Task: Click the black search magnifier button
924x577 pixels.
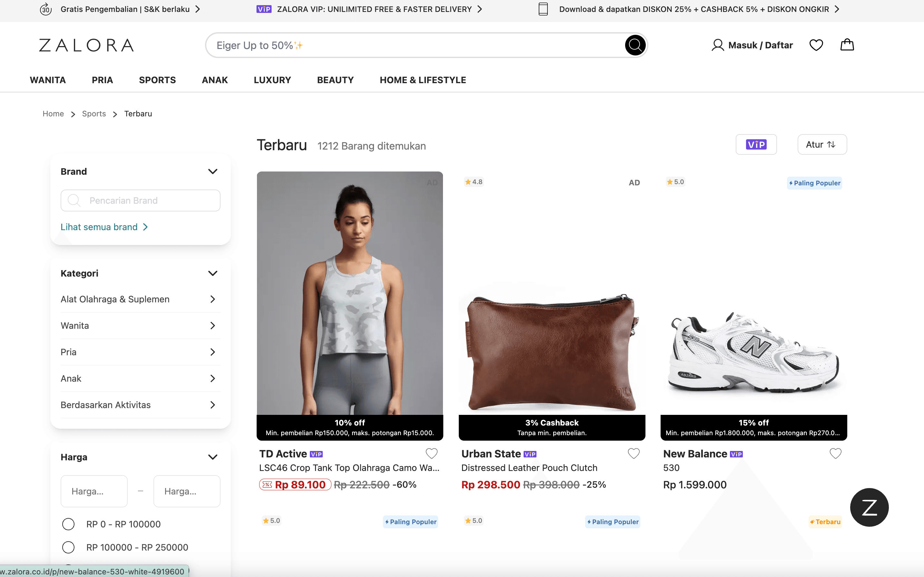Action: pyautogui.click(x=635, y=45)
